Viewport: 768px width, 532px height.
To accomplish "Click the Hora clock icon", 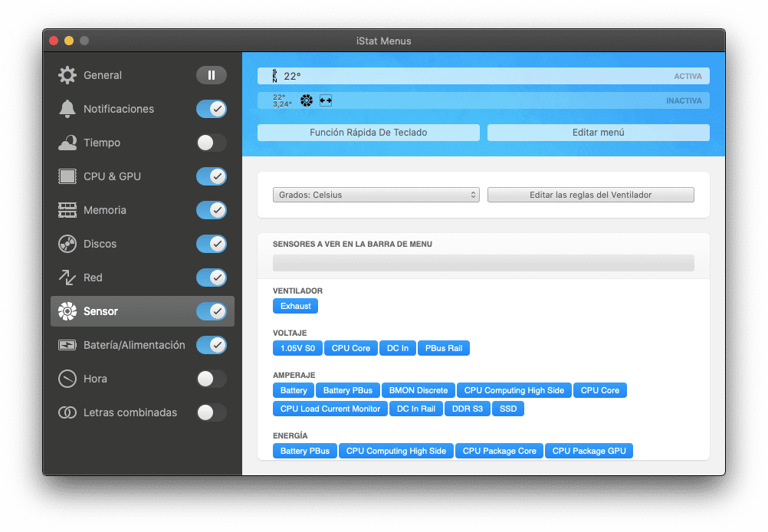I will tap(67, 379).
